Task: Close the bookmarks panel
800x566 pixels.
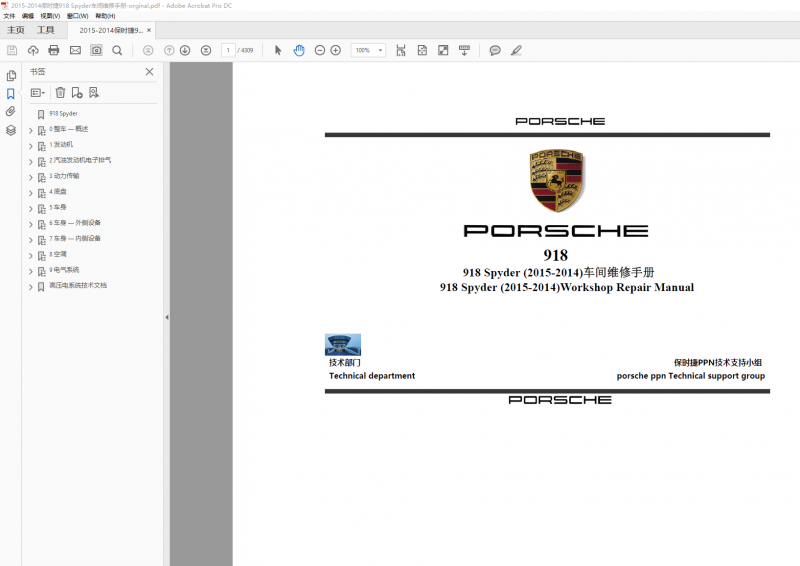Action: point(149,71)
